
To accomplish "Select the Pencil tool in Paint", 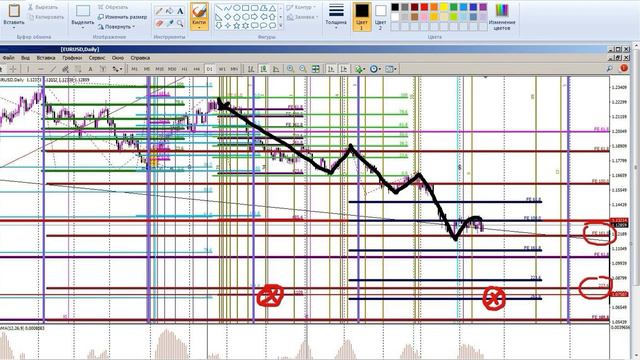I will [159, 11].
